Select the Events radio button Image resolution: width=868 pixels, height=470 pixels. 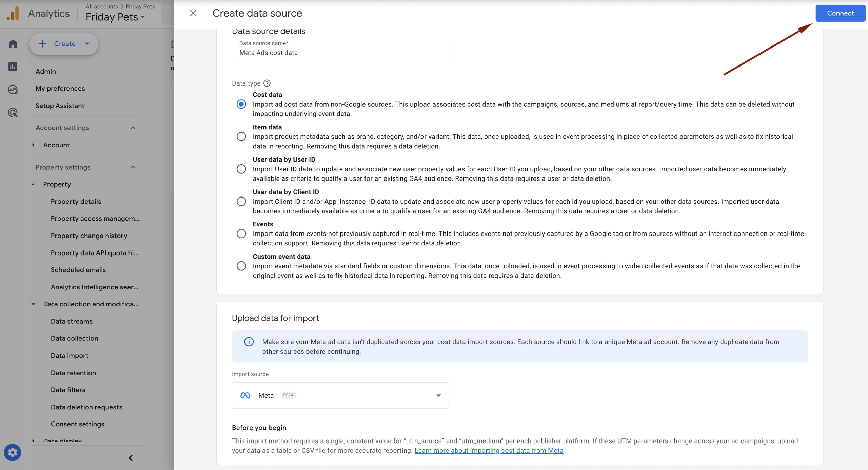pos(241,233)
